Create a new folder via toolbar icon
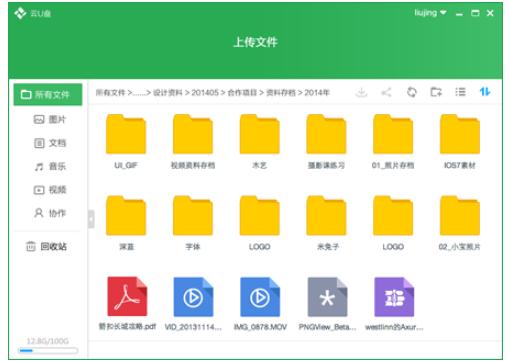 pos(436,92)
